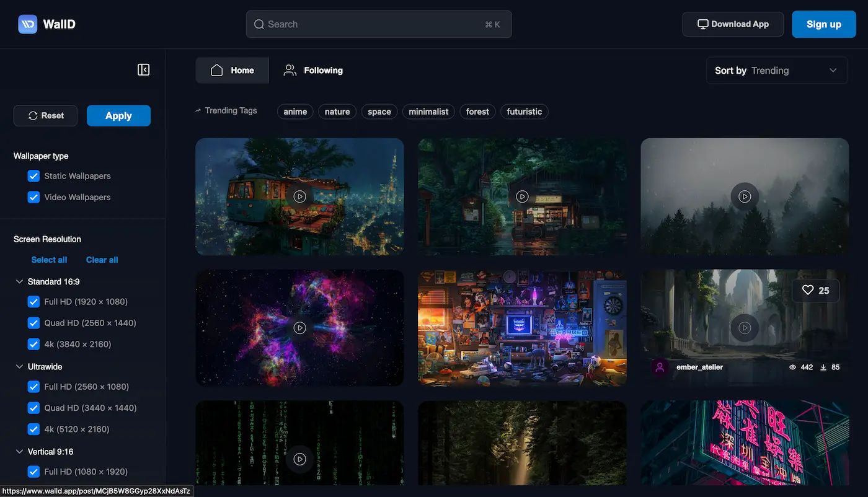The image size is (868, 497).
Task: Click play icon on foggy forest wallpaper
Action: click(745, 196)
